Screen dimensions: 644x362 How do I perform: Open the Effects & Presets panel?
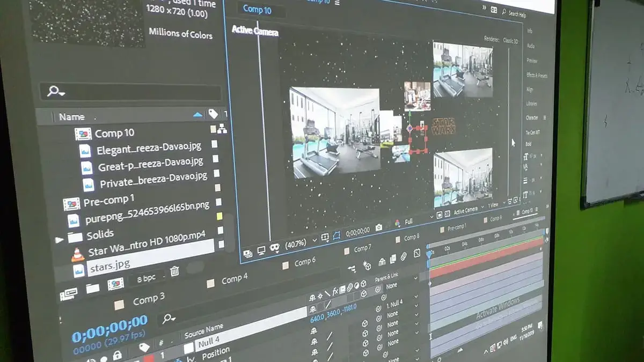[x=537, y=75]
